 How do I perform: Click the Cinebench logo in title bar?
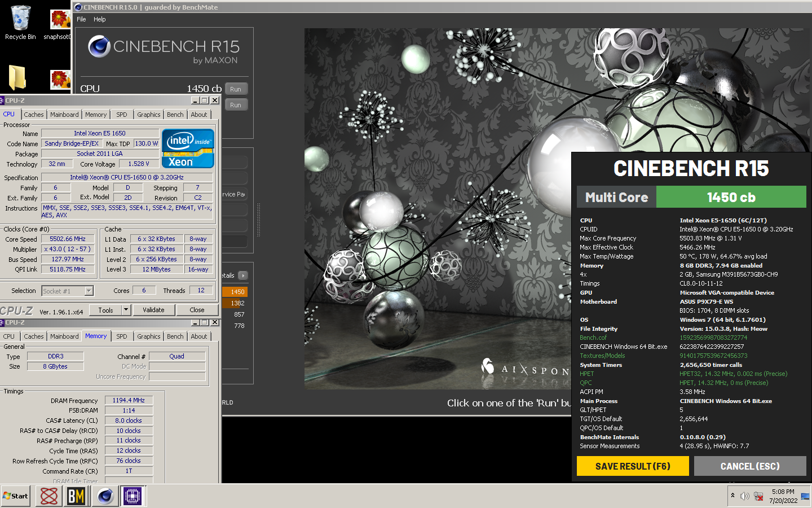coord(78,7)
